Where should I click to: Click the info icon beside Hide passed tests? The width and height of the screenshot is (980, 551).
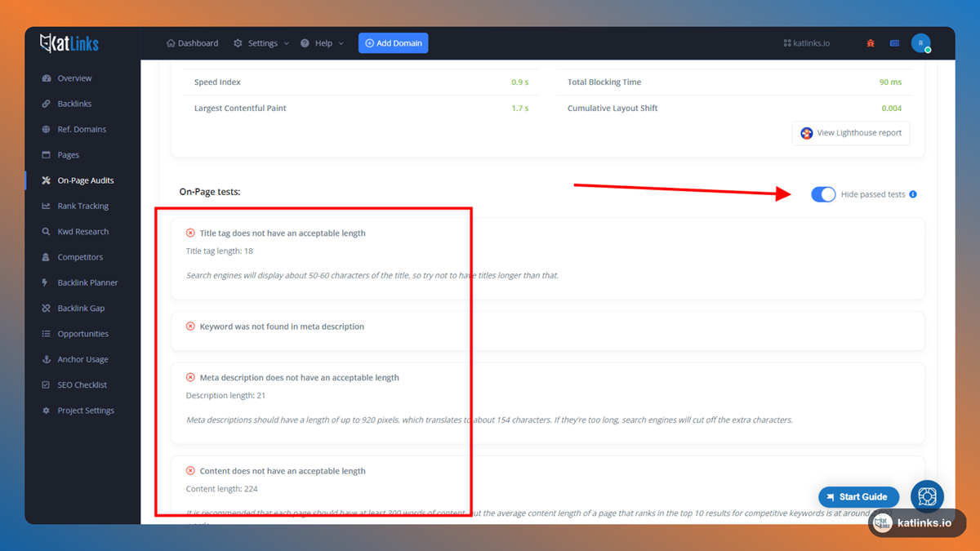pos(913,194)
